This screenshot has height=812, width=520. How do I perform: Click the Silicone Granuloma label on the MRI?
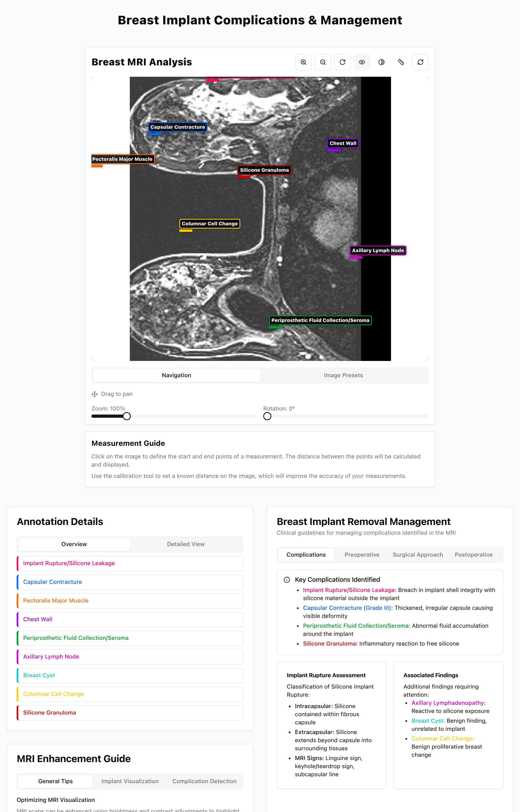(264, 170)
